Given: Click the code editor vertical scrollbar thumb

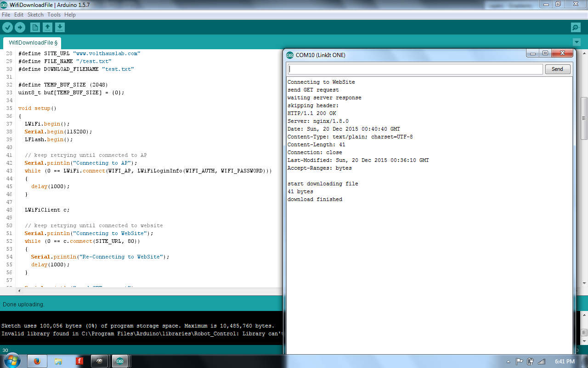Looking at the screenshot, I should [584, 118].
